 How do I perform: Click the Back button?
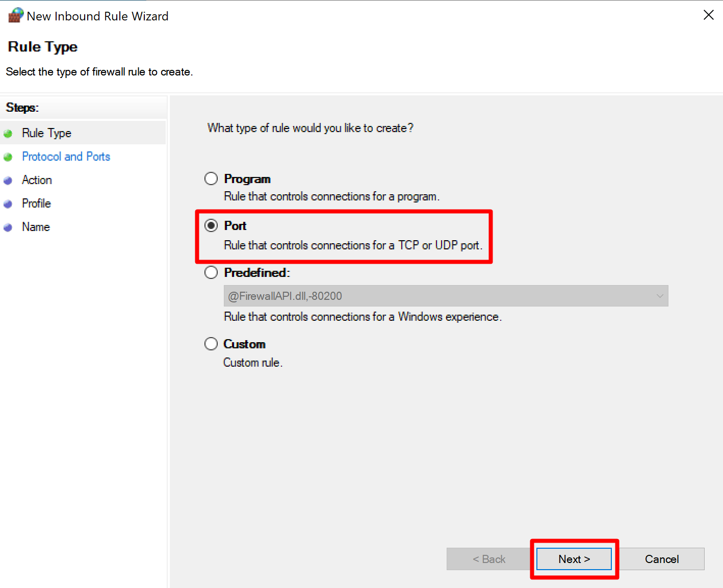tap(488, 559)
